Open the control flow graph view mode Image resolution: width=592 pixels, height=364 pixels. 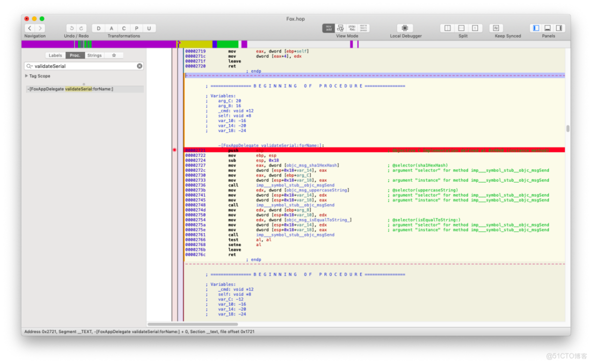(340, 28)
